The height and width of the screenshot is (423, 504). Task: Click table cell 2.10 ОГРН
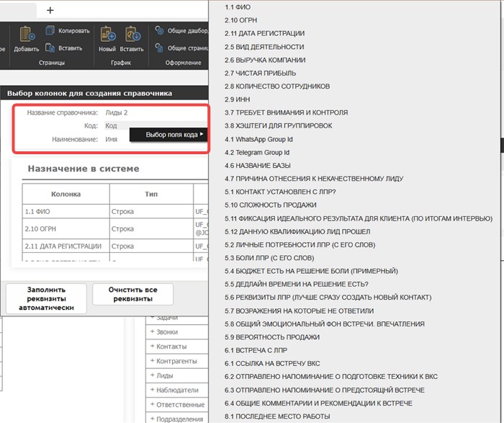pos(66,228)
